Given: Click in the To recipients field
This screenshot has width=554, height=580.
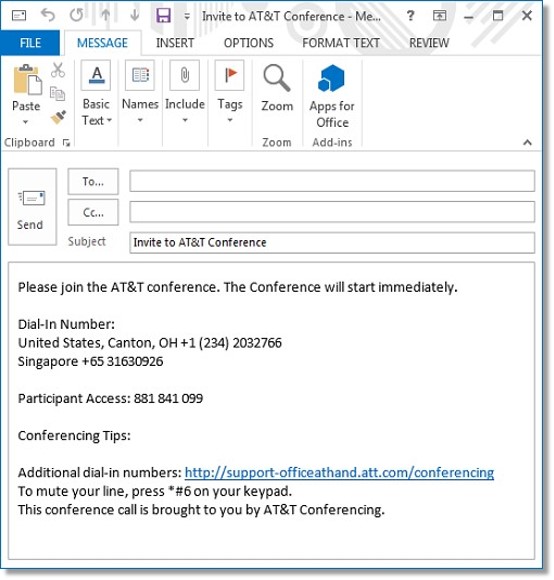Looking at the screenshot, I should coord(332,181).
